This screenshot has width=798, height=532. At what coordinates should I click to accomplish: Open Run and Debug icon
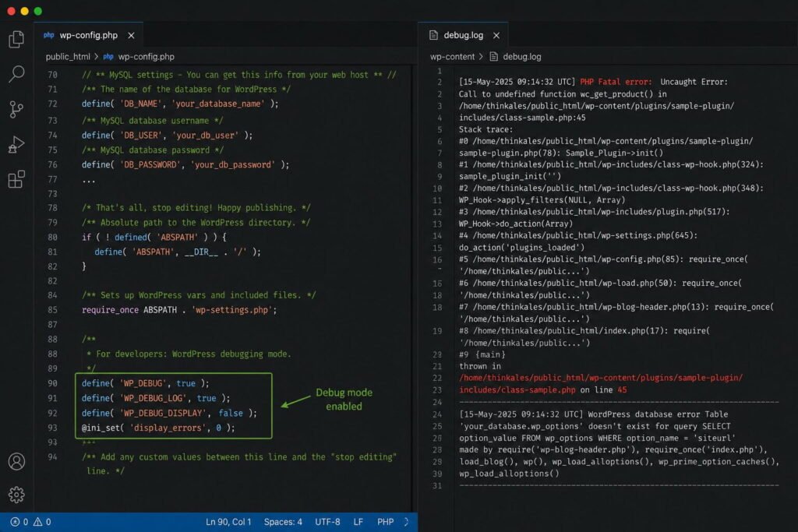16,144
